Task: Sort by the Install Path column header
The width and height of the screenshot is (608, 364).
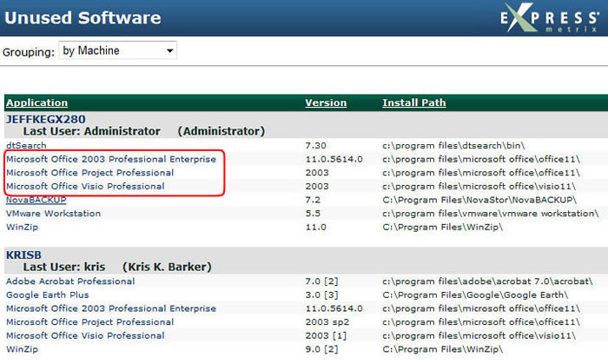Action: pos(414,103)
